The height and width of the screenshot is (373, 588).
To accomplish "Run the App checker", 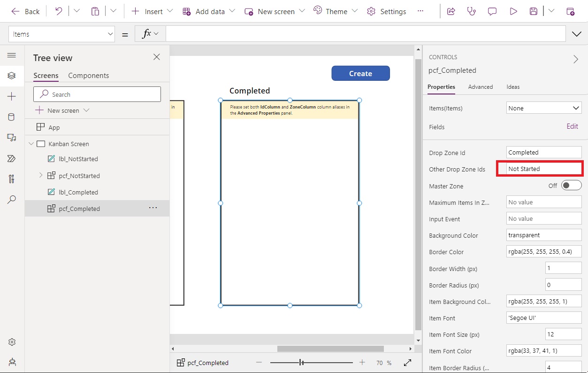I will tap(471, 11).
